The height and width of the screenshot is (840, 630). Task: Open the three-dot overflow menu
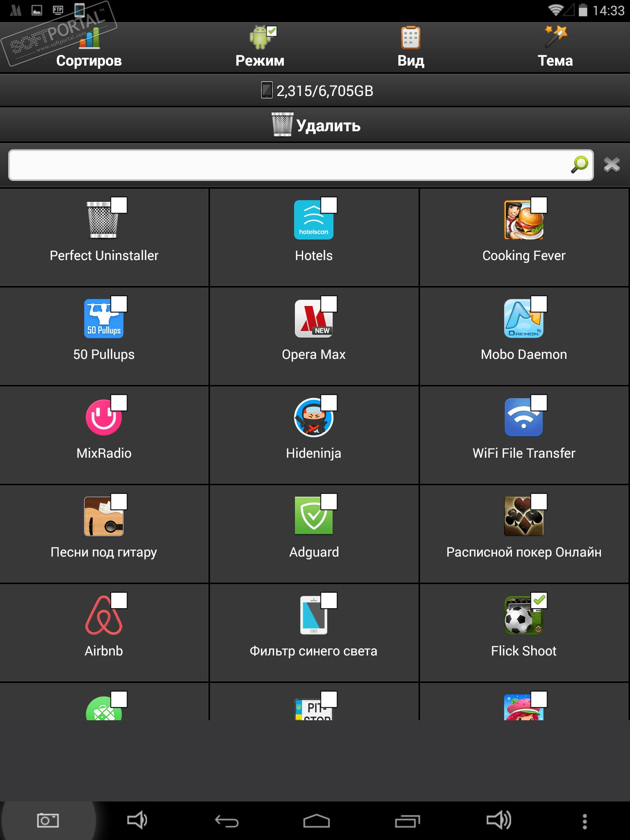pos(585,821)
